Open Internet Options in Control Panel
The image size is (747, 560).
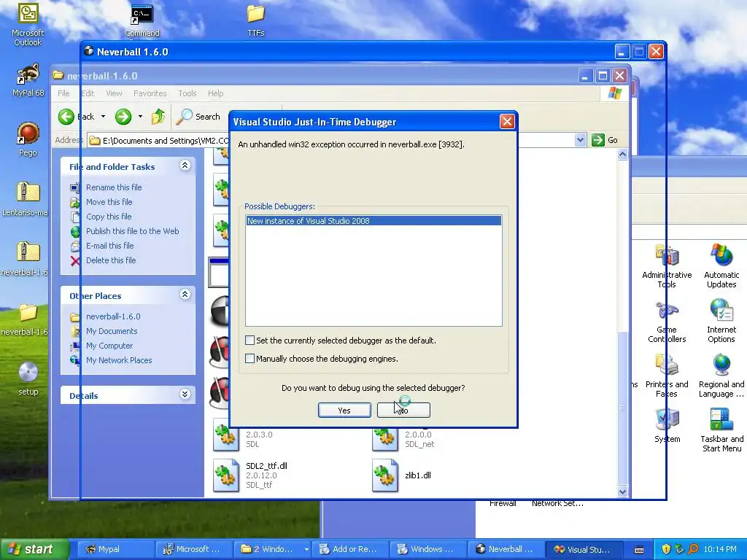tap(721, 321)
